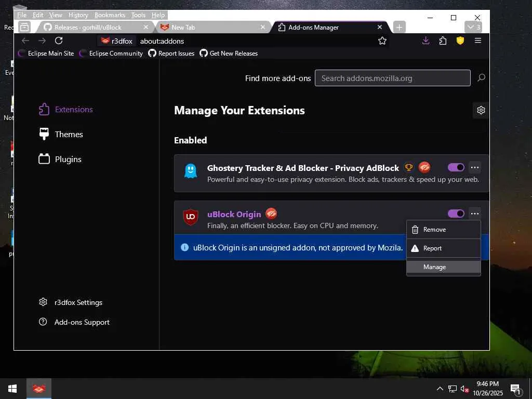Viewport: 532px width, 399px height.
Task: Open the hamburger application menu
Action: pos(478,41)
